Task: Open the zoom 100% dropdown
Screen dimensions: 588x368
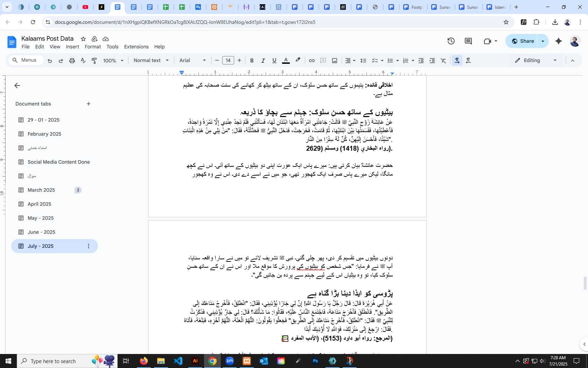Action: (113, 61)
